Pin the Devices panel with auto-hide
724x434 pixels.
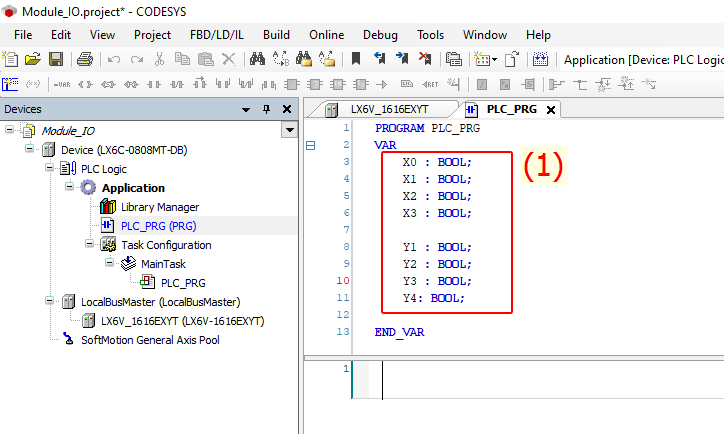coord(266,109)
